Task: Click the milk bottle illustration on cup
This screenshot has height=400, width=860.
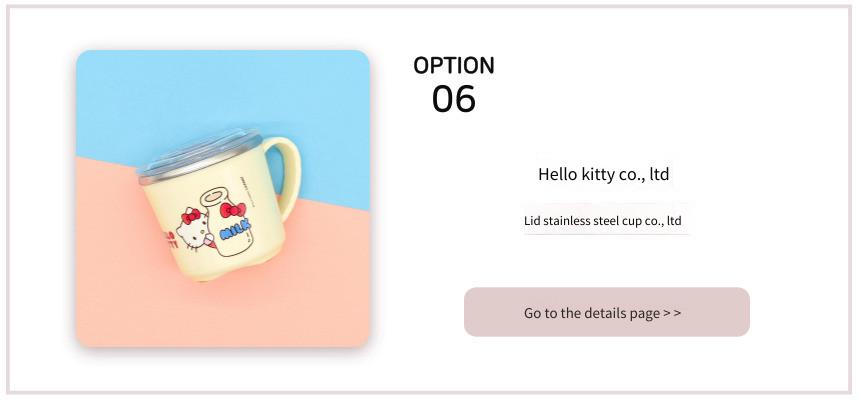Action: 227,222
